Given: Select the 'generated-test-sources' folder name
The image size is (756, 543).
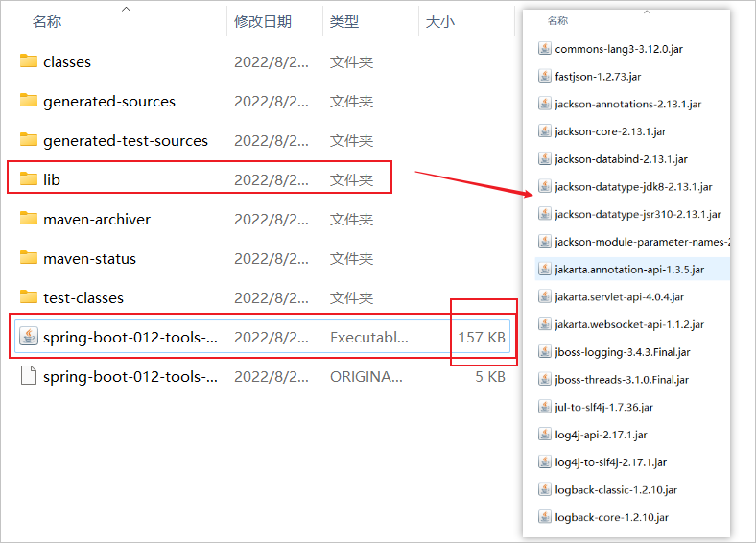Looking at the screenshot, I should (x=126, y=141).
